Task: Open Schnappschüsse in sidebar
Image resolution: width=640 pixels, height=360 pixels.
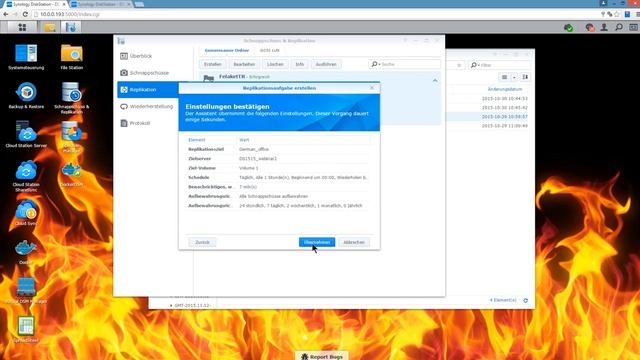Action: (148, 73)
